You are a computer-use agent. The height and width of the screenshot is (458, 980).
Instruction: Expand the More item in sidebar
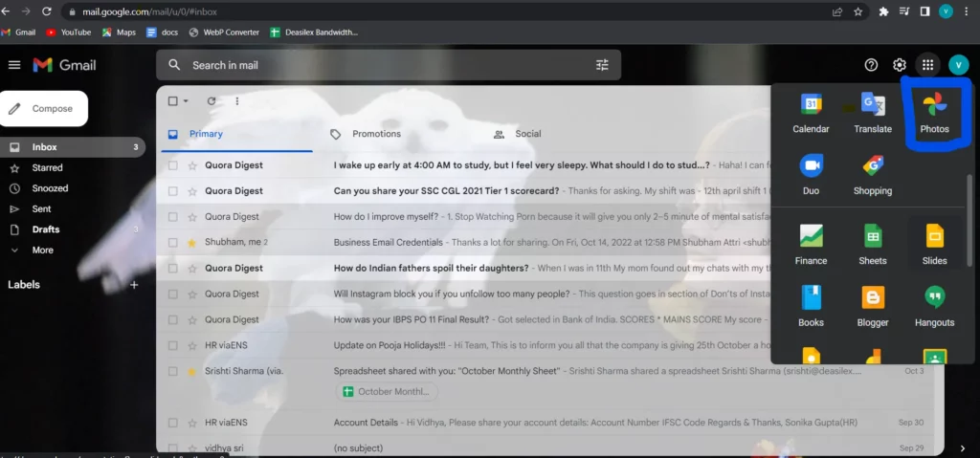[42, 250]
